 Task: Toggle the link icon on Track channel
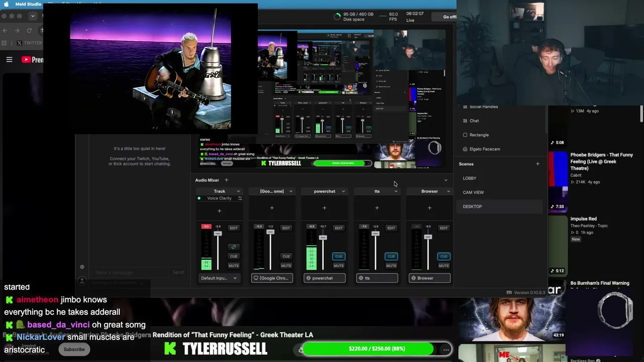click(x=233, y=247)
